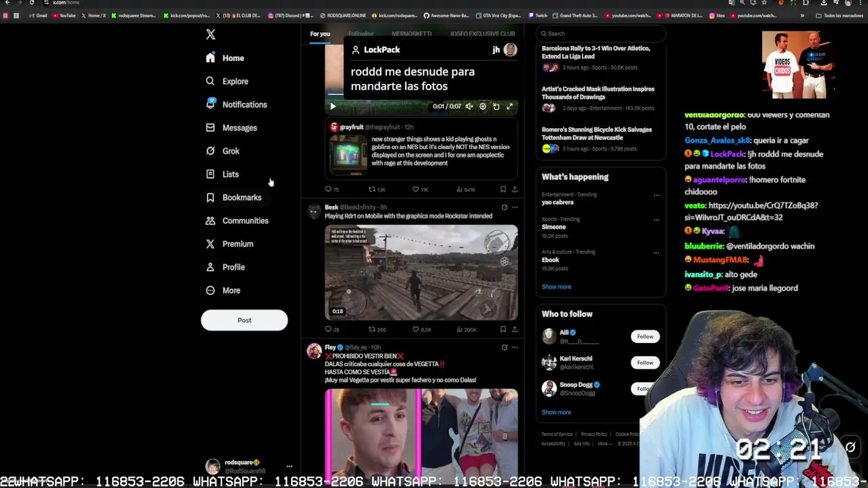Viewport: 868px width, 488px height.
Task: Share Besk's Rdr1 post
Action: [514, 329]
